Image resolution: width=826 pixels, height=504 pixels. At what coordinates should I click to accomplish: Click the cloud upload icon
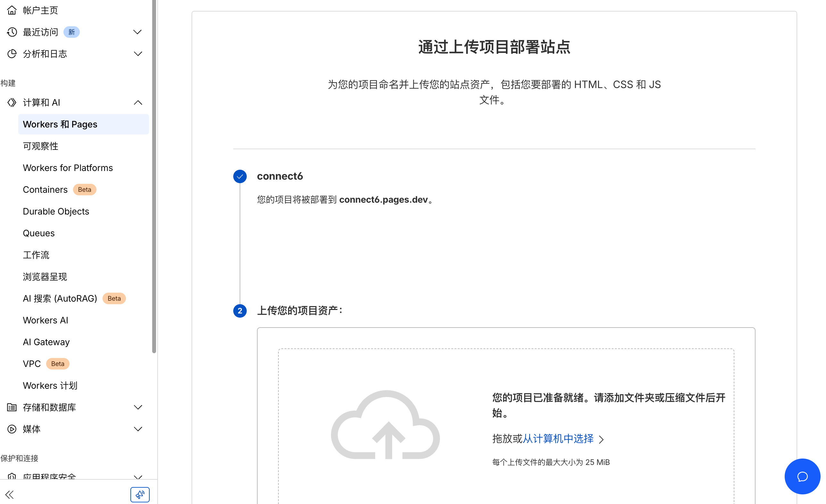click(x=385, y=426)
